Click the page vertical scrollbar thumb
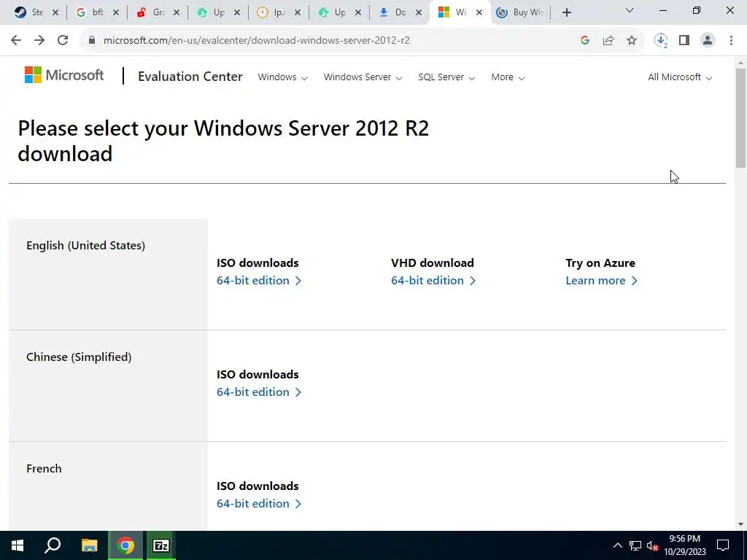The width and height of the screenshot is (747, 560). (740, 118)
